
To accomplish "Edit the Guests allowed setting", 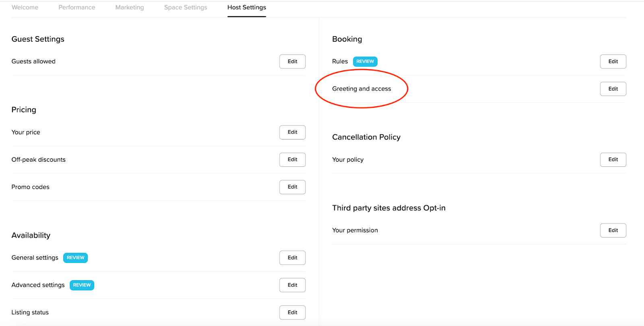I will (x=292, y=62).
